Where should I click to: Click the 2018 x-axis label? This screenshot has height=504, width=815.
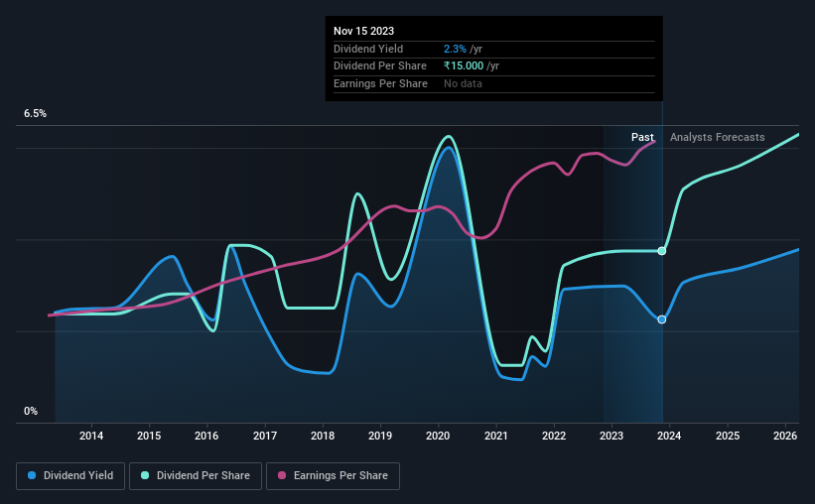coord(323,436)
